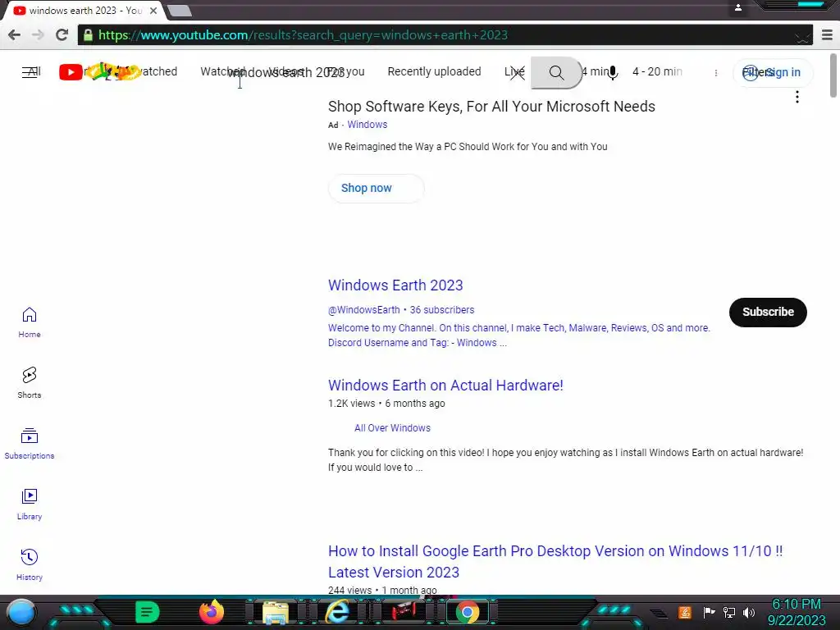
Task: Open YouTube settings three-dot menu near Sign in
Action: 715,73
